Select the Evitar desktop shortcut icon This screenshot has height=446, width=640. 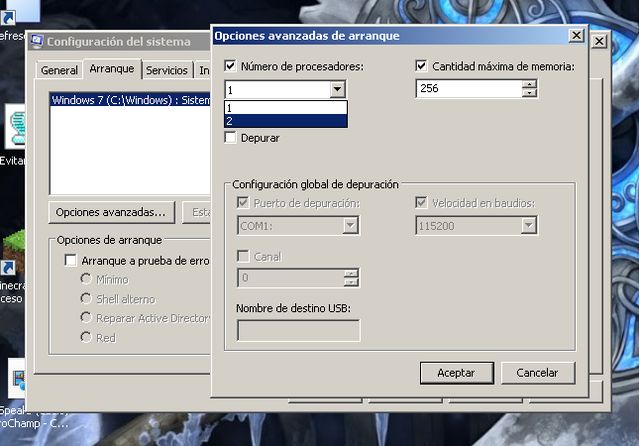(x=14, y=128)
